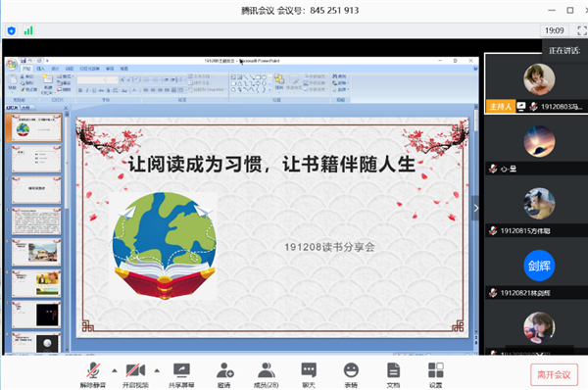Select the host participant video tile

point(536,83)
